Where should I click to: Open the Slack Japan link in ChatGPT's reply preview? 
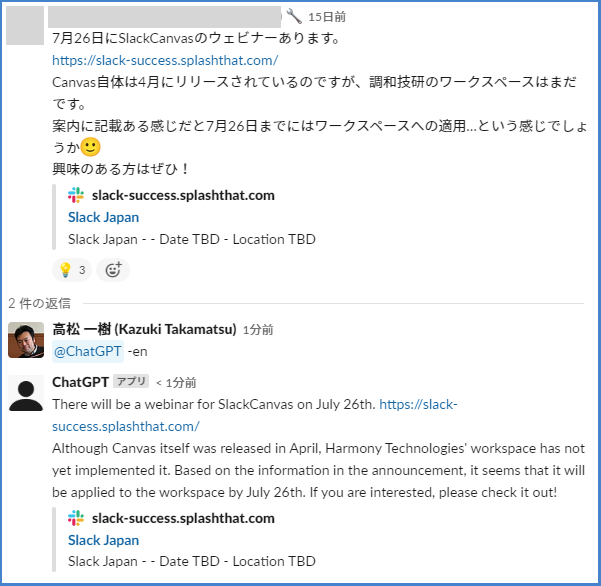coord(103,540)
